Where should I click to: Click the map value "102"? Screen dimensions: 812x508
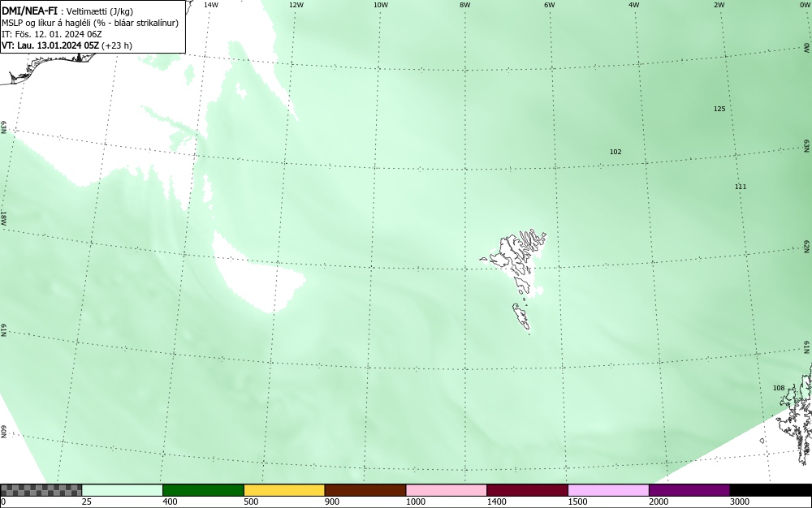[x=615, y=152]
